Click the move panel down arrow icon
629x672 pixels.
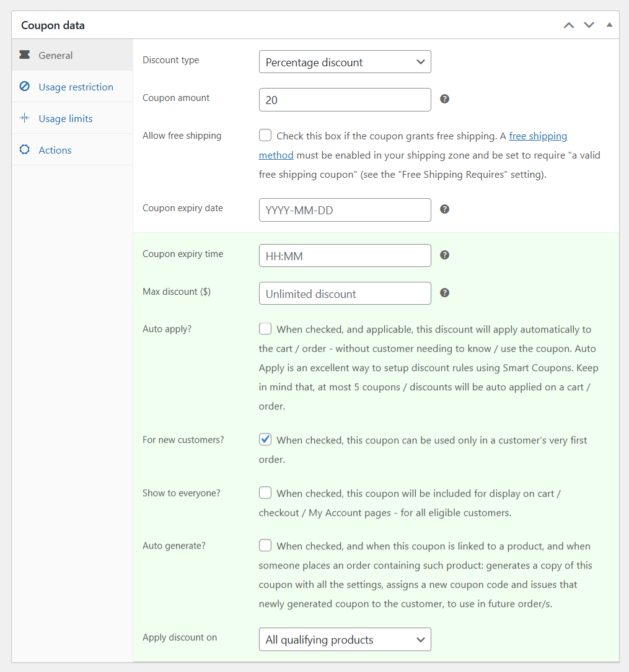point(589,25)
